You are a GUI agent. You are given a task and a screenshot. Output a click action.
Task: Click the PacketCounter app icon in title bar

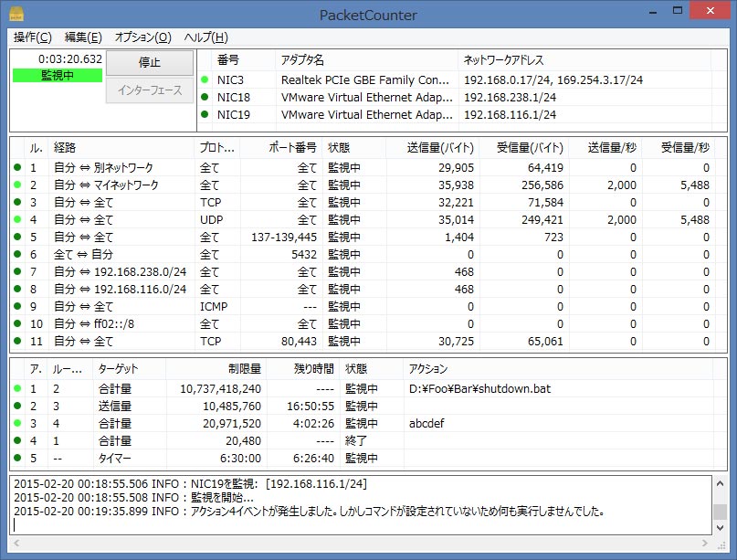(16, 14)
